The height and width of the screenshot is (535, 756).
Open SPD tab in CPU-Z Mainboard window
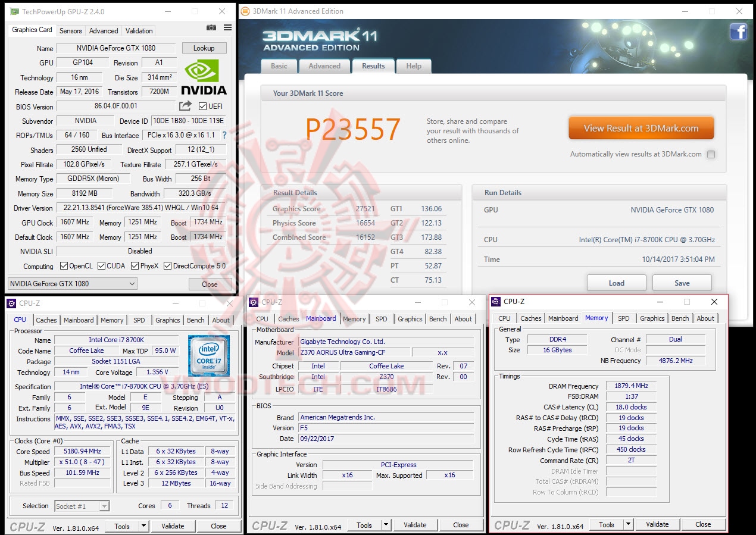tap(382, 319)
